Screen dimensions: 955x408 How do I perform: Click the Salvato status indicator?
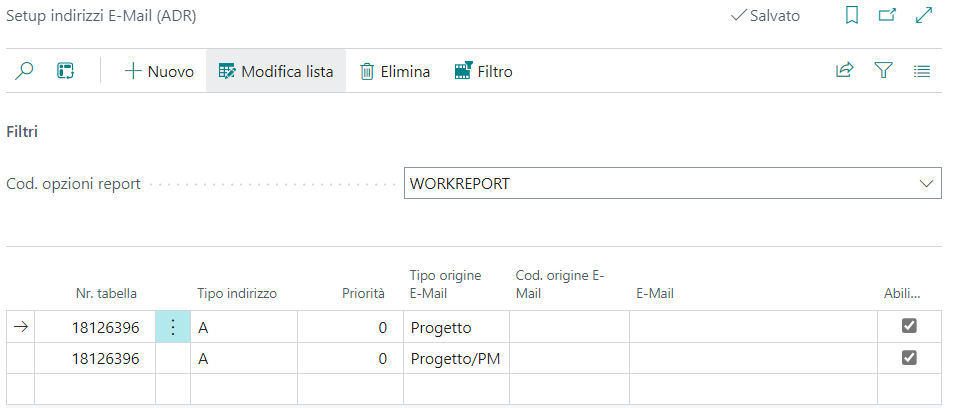pyautogui.click(x=766, y=16)
